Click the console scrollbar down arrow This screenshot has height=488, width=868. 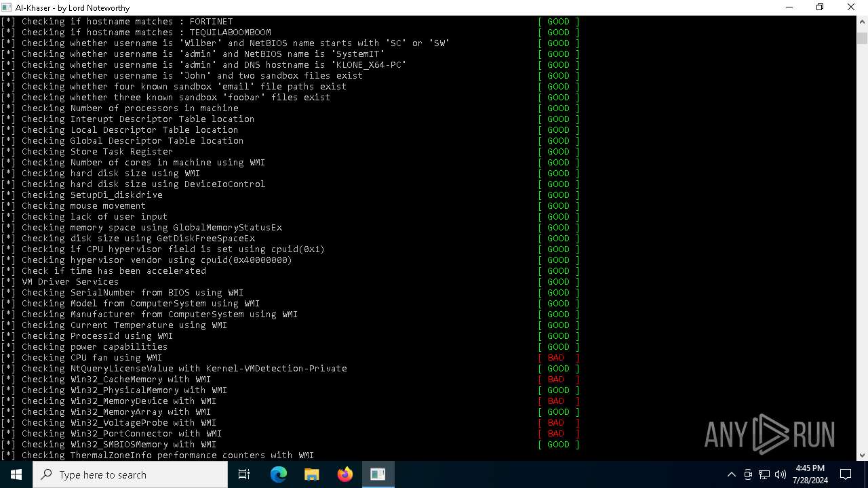point(862,455)
